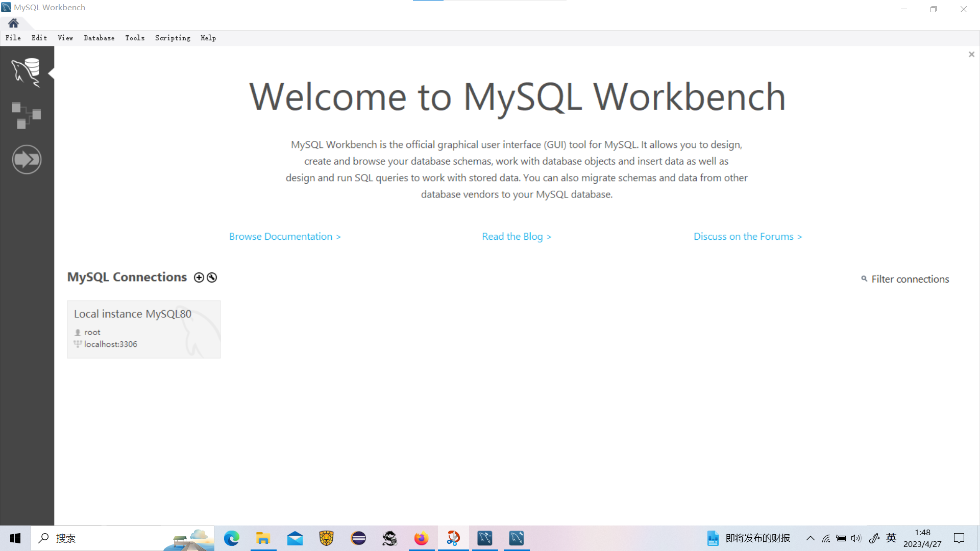Image resolution: width=980 pixels, height=551 pixels.
Task: Open the network status tray icon
Action: (826, 538)
